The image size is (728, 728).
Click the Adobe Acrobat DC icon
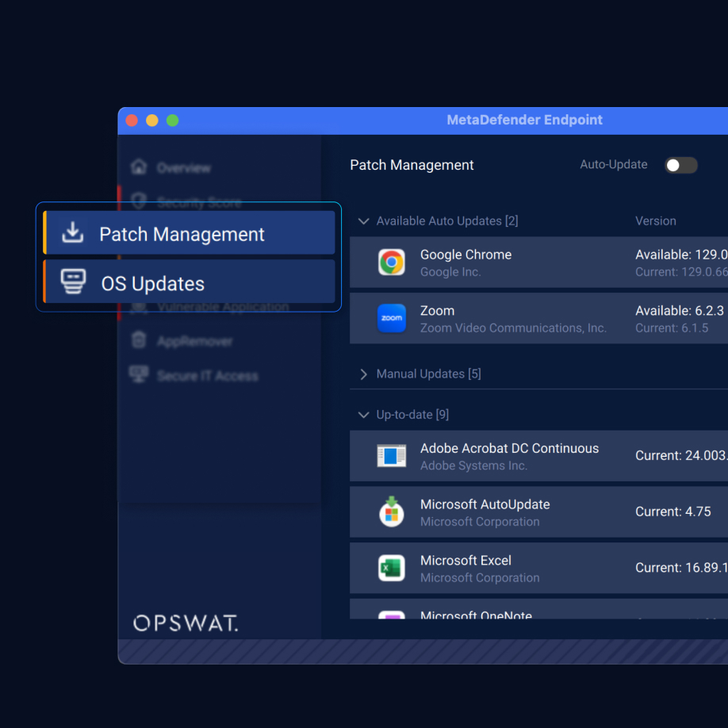point(392,456)
